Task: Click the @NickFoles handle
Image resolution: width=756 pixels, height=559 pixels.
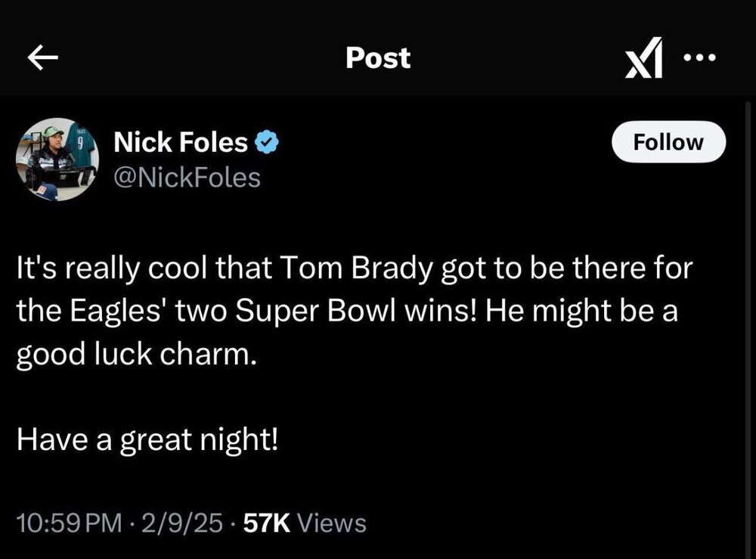Action: click(x=186, y=178)
